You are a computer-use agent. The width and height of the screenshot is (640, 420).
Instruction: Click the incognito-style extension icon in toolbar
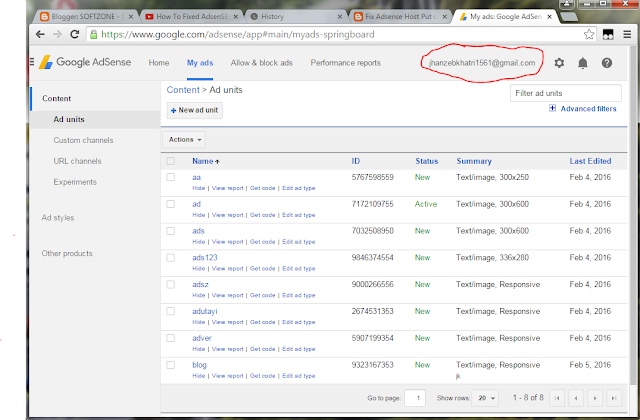(608, 34)
